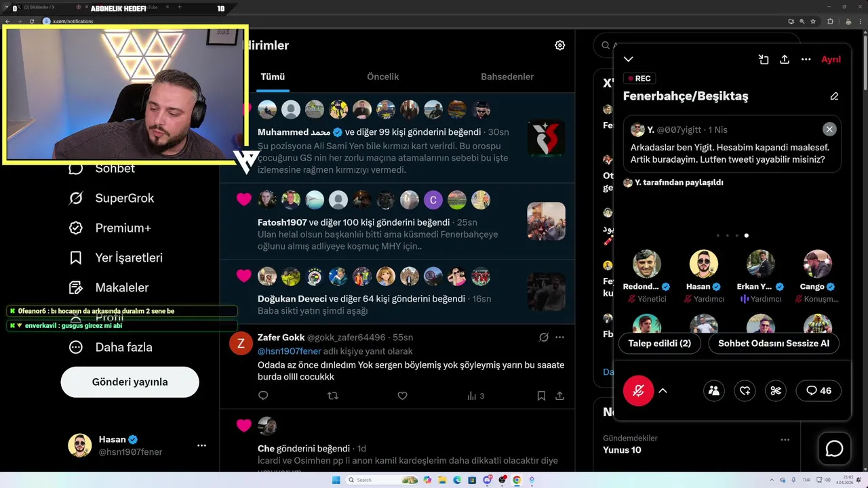Image resolution: width=868 pixels, height=488 pixels.
Task: Click the share/upload icon in Space panel
Action: click(x=785, y=60)
